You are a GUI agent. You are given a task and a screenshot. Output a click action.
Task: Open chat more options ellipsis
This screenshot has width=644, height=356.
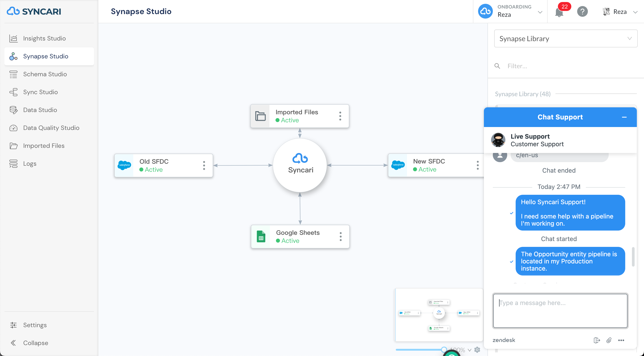tap(621, 340)
